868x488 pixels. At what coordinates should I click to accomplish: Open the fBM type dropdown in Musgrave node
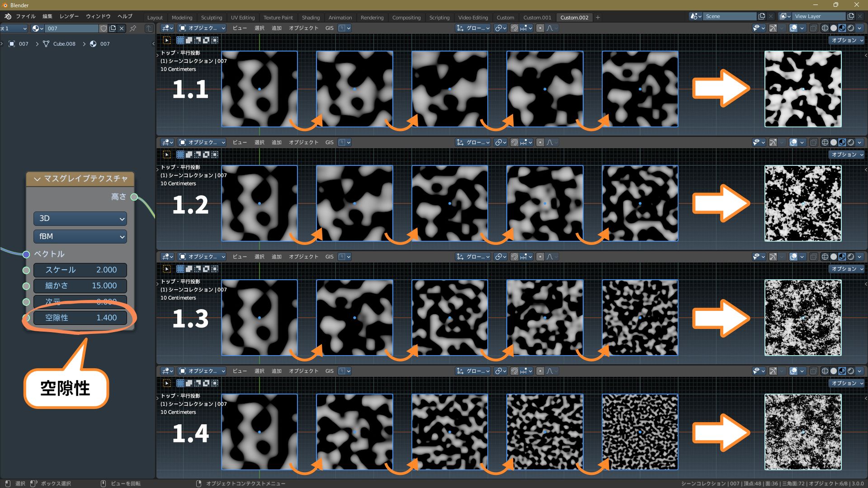pyautogui.click(x=80, y=236)
